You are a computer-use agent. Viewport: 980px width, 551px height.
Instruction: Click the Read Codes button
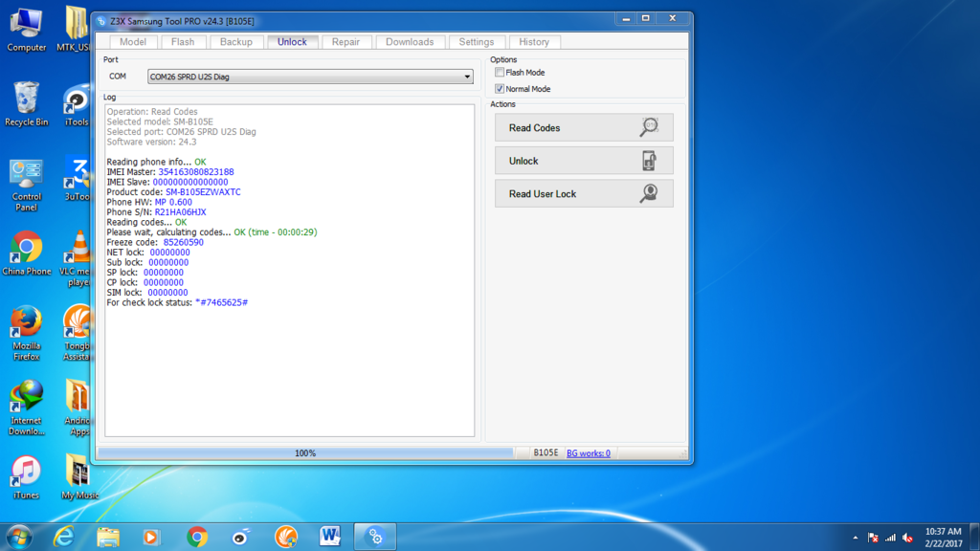[584, 127]
